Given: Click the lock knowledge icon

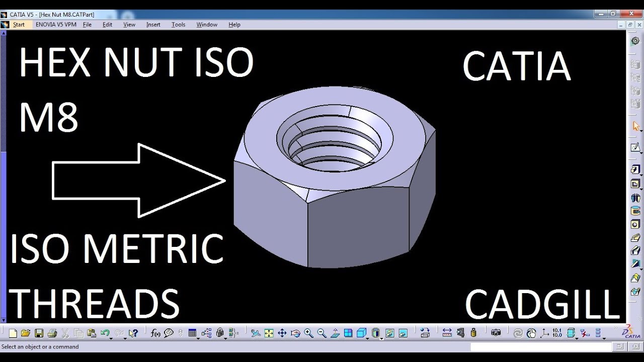Looking at the screenshot, I should pyautogui.click(x=219, y=333).
